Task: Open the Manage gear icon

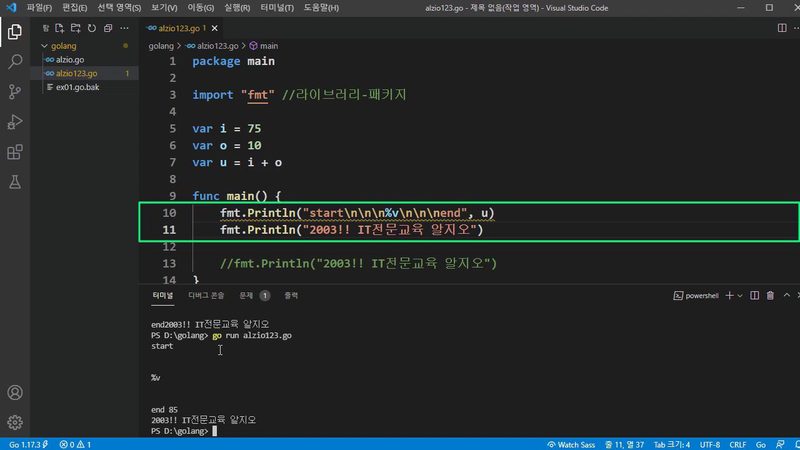Action: click(15, 422)
